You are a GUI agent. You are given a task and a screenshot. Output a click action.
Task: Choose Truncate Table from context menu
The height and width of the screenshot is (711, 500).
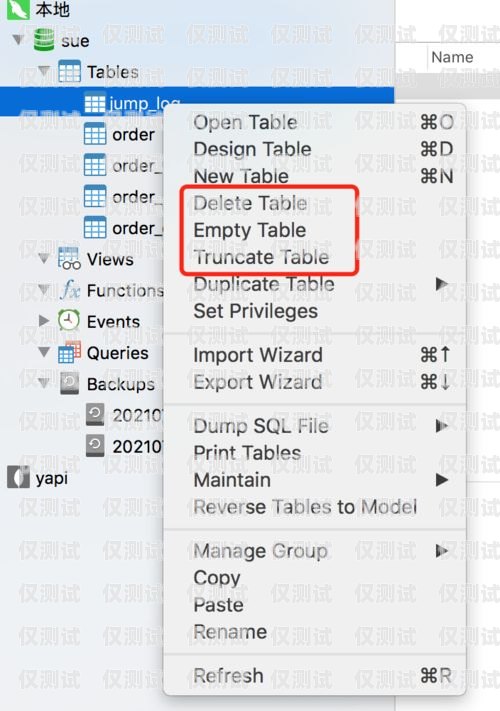[x=261, y=257]
